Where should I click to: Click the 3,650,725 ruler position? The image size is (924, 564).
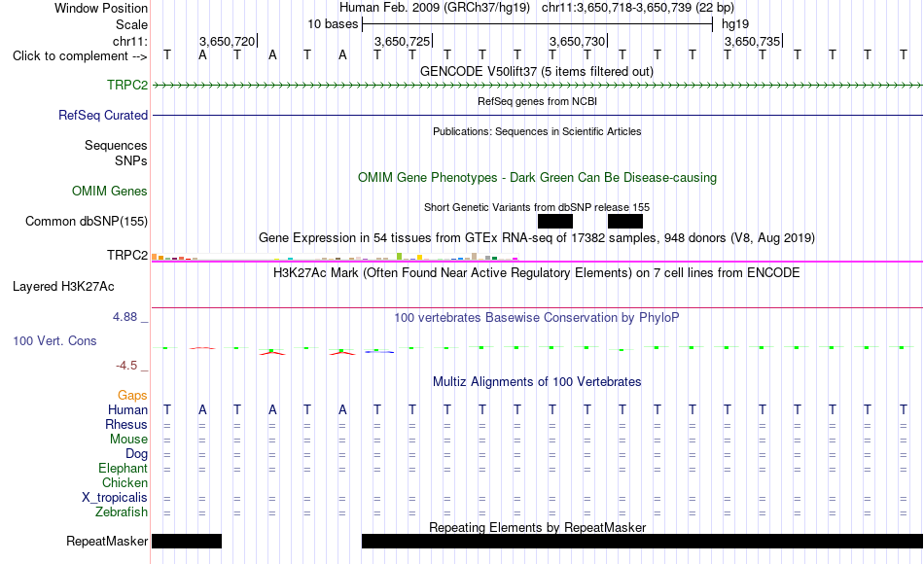pyautogui.click(x=402, y=41)
